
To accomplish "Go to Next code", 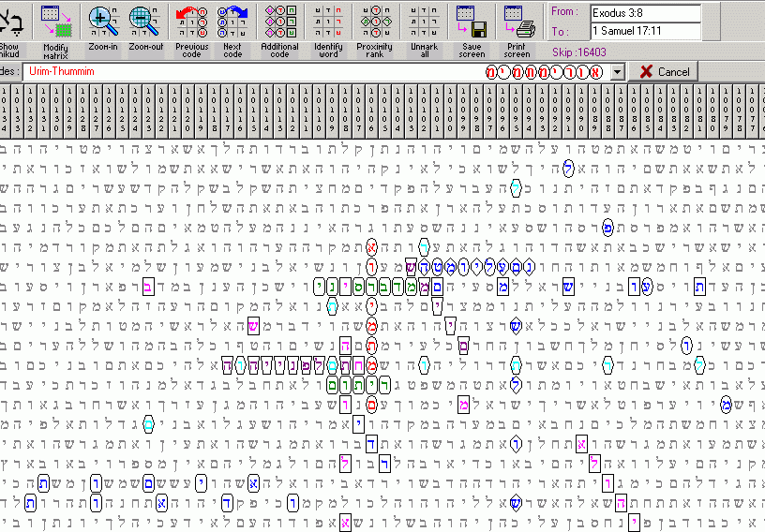I will coord(232,22).
